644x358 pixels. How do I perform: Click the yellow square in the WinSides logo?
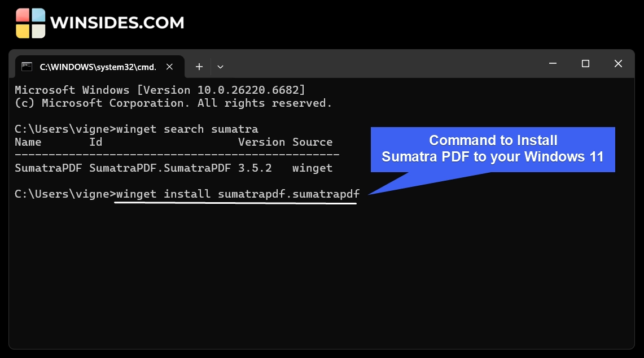(x=23, y=31)
